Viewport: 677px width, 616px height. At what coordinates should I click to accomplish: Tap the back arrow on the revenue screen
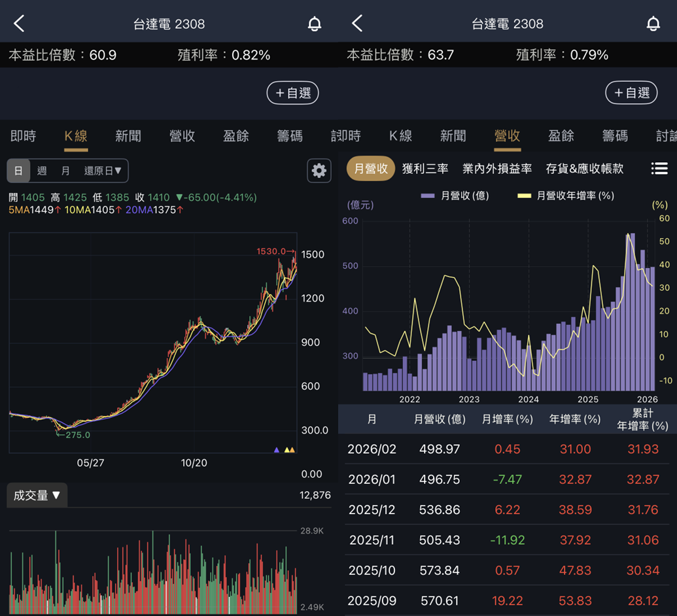tap(356, 23)
